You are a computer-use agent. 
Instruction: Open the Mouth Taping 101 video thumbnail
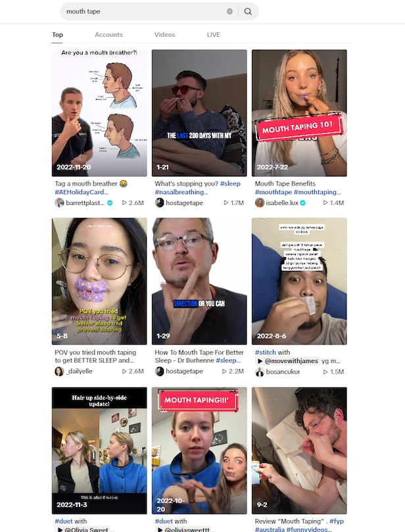(x=299, y=113)
